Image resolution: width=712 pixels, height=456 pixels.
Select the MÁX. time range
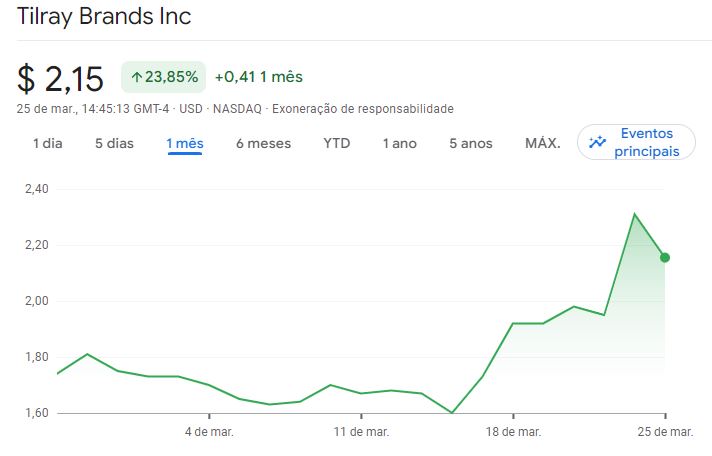coord(542,143)
